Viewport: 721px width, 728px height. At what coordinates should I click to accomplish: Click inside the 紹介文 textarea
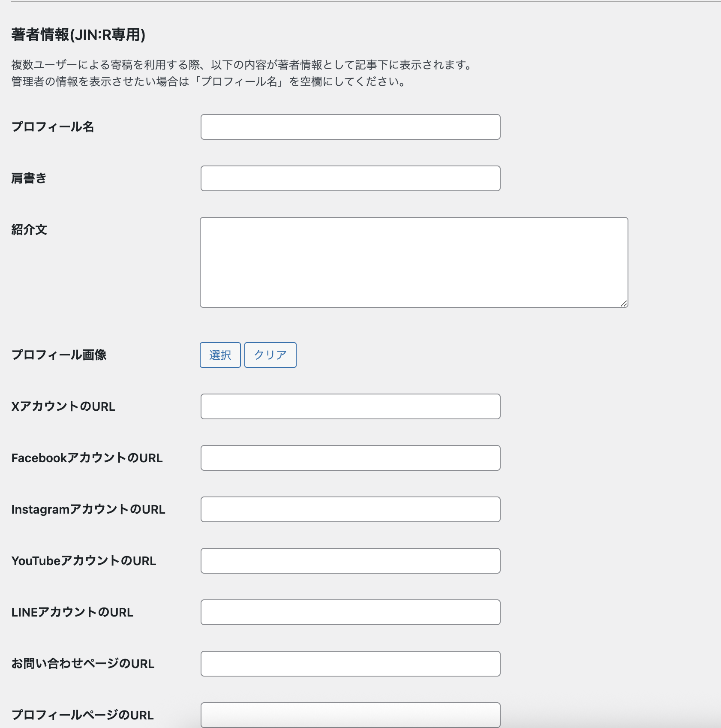coord(414,262)
